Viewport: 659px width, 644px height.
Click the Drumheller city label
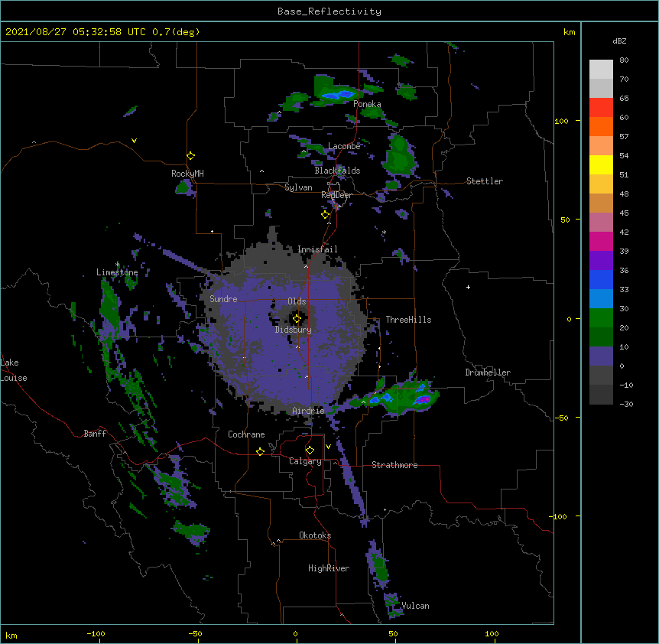point(488,372)
